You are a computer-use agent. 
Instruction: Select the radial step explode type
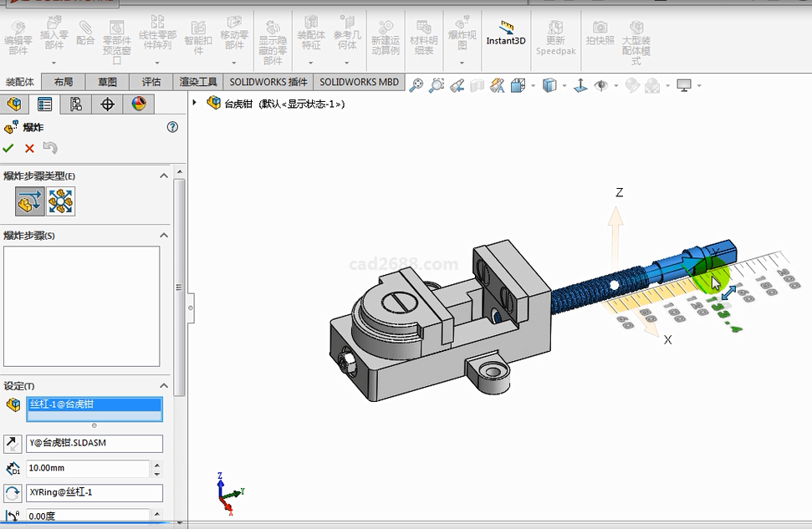click(x=61, y=201)
